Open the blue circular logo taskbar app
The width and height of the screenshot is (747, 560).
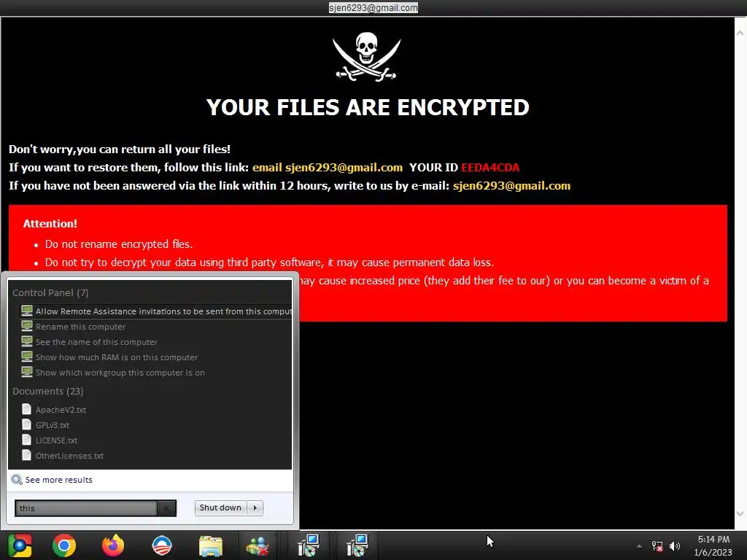pos(162,545)
